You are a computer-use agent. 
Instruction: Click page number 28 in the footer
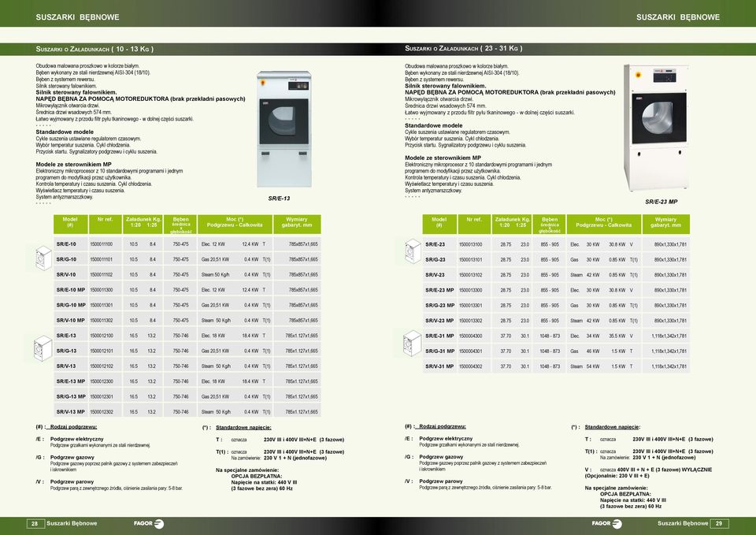35,523
